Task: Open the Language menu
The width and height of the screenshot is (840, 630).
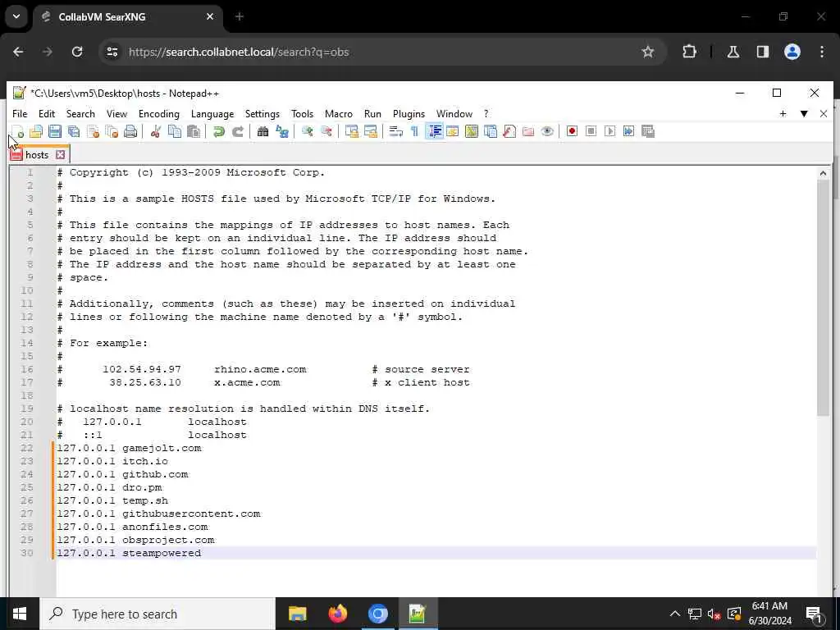Action: tap(212, 113)
